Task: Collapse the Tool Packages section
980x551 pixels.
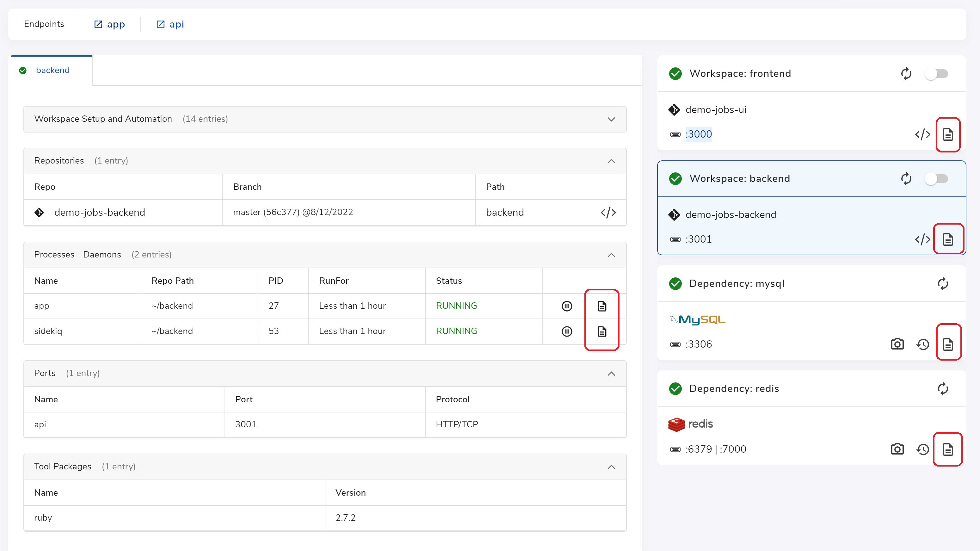Action: point(611,467)
